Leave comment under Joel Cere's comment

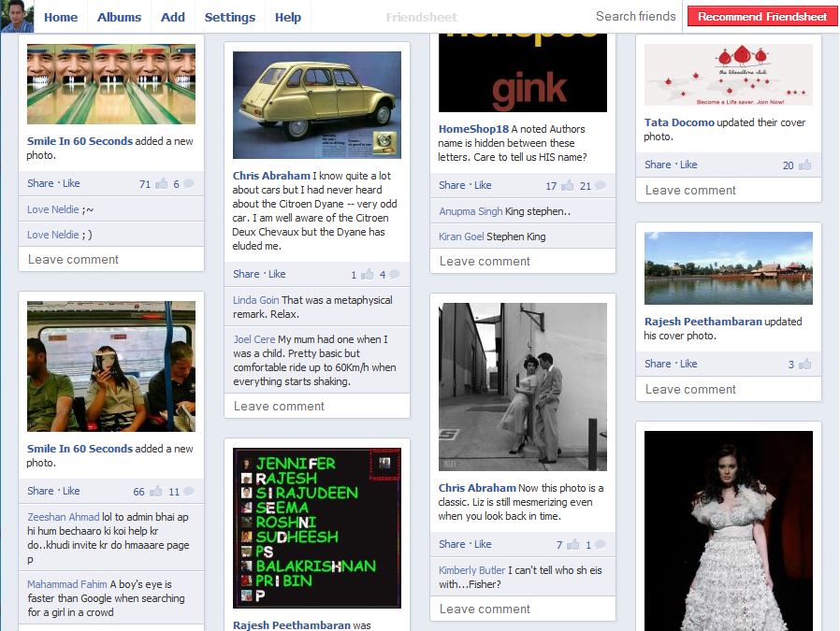[x=317, y=407]
